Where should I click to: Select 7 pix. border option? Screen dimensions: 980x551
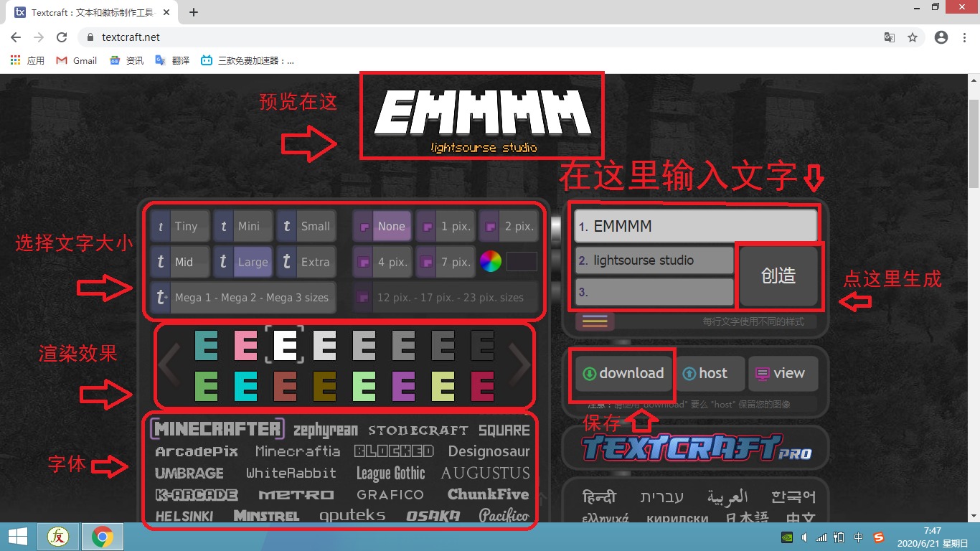pyautogui.click(x=446, y=262)
